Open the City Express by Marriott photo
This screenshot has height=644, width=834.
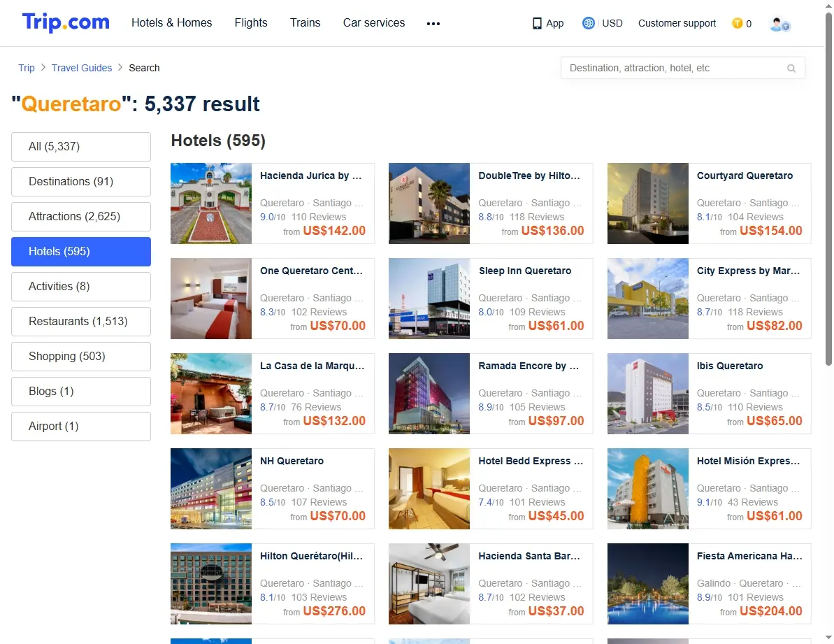(648, 299)
